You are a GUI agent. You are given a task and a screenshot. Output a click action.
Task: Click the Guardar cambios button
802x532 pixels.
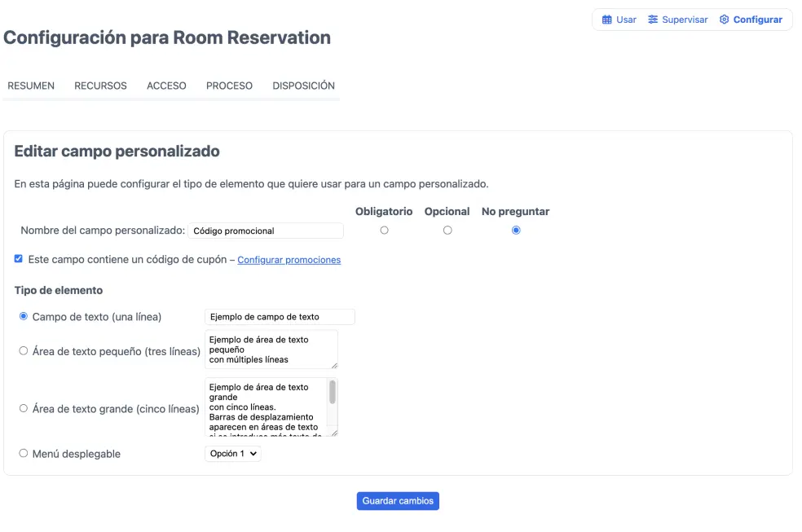click(398, 501)
